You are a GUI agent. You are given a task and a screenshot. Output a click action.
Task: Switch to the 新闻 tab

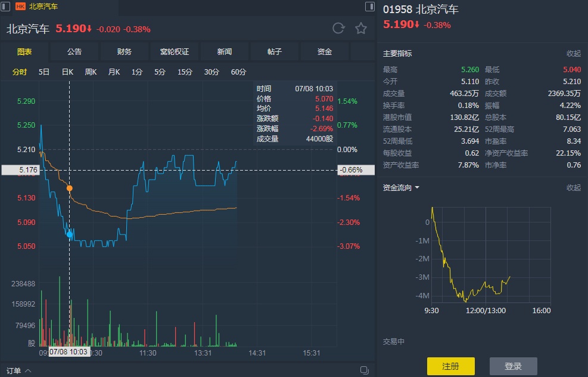[224, 52]
